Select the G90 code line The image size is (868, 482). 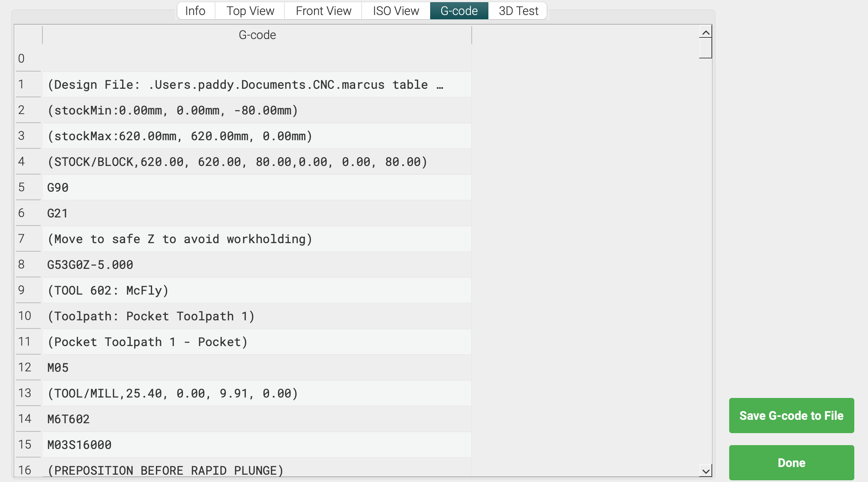(257, 187)
